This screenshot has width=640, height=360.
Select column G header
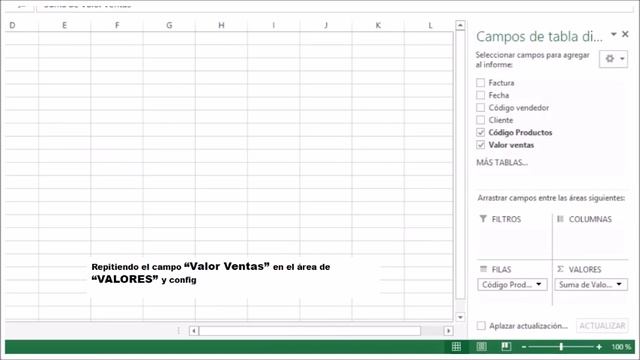tap(169, 25)
